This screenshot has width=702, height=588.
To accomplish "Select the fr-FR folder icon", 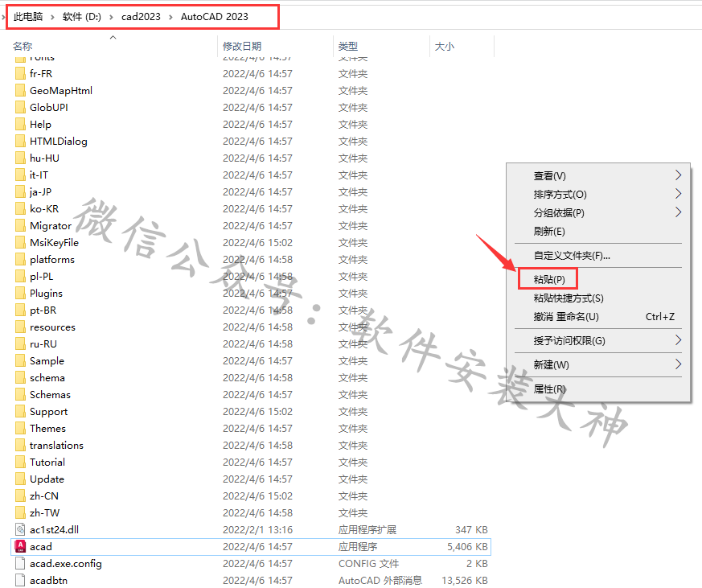I will pyautogui.click(x=20, y=73).
